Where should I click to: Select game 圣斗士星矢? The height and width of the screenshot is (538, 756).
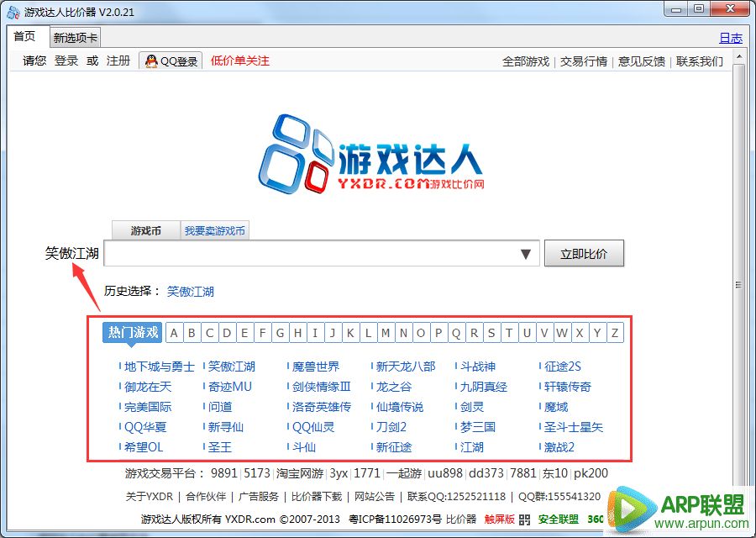point(573,428)
